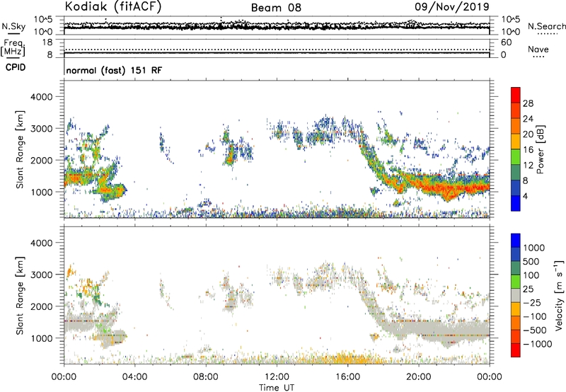Click the '500' velocity colorbar tick label
This screenshot has width=566, height=392.
coord(531,261)
